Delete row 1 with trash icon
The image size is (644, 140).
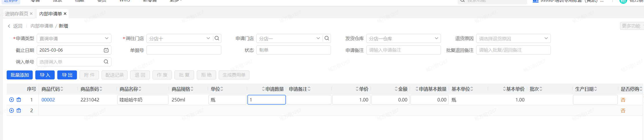19,100
